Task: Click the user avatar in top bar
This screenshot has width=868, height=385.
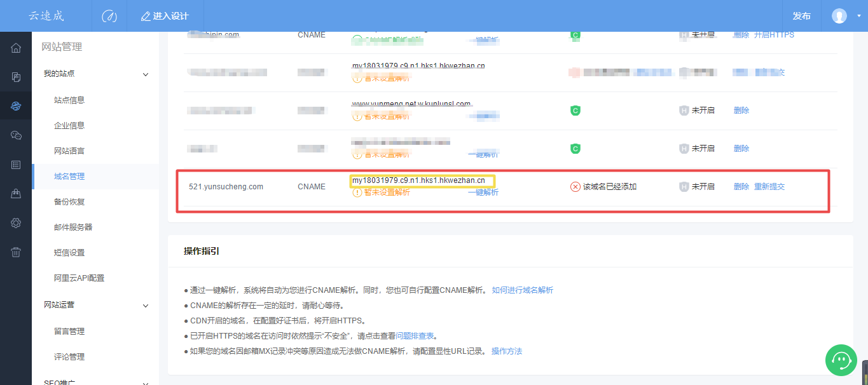Action: point(839,16)
